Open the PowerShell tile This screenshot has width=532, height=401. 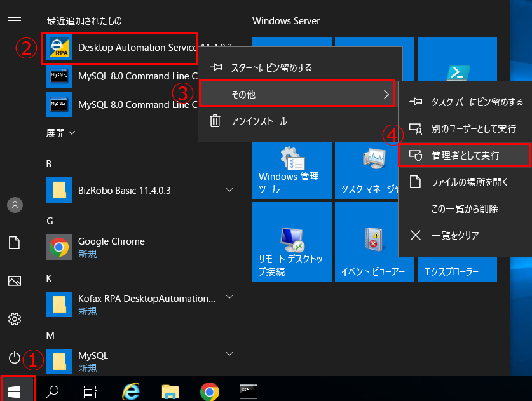tap(457, 59)
